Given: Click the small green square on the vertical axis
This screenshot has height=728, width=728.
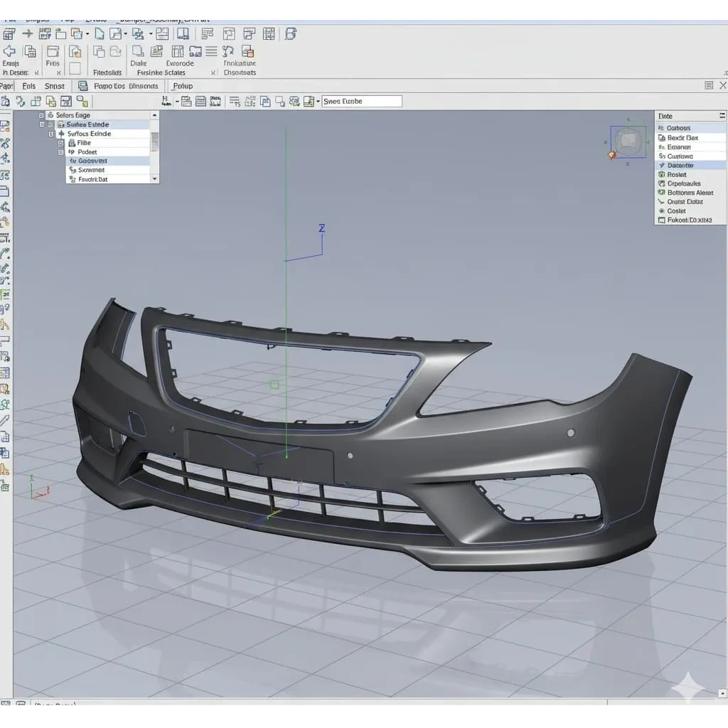Looking at the screenshot, I should [274, 385].
